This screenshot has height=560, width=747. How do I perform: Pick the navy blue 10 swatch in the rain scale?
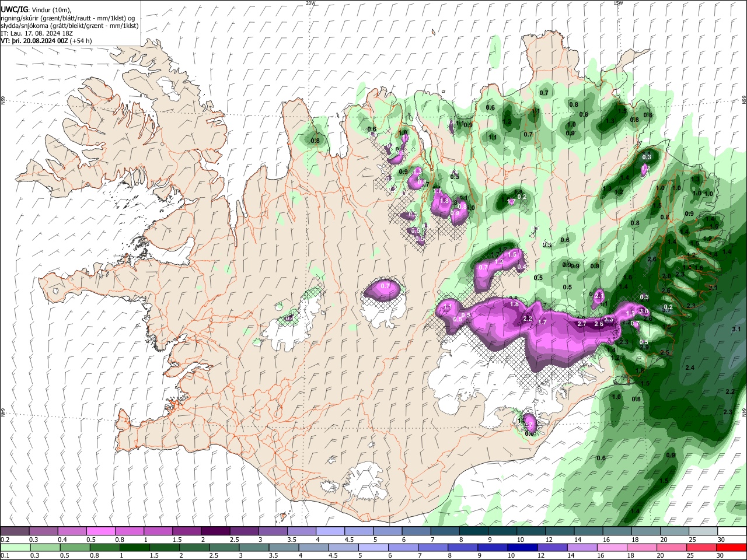[x=522, y=547]
